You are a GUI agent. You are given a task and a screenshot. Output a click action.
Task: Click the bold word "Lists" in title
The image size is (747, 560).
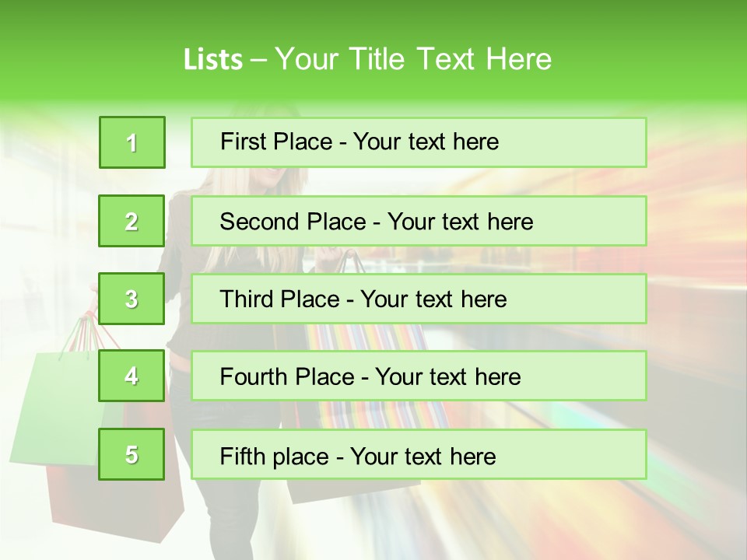[x=212, y=60]
